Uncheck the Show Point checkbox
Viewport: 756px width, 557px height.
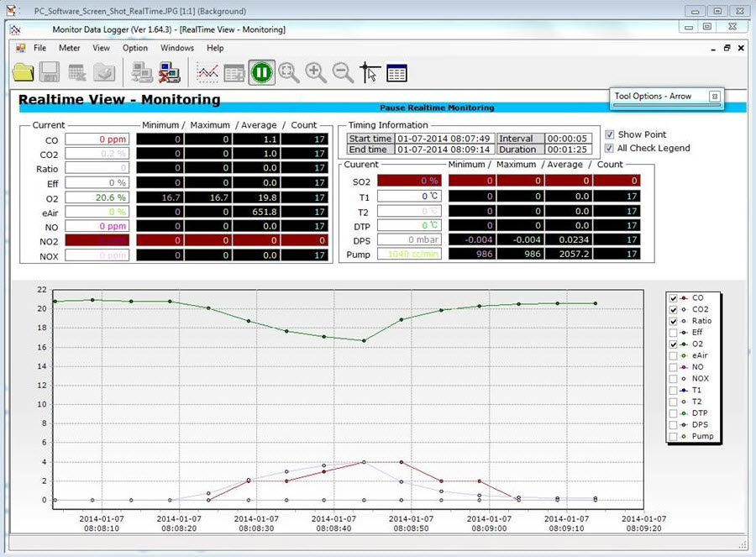[610, 134]
